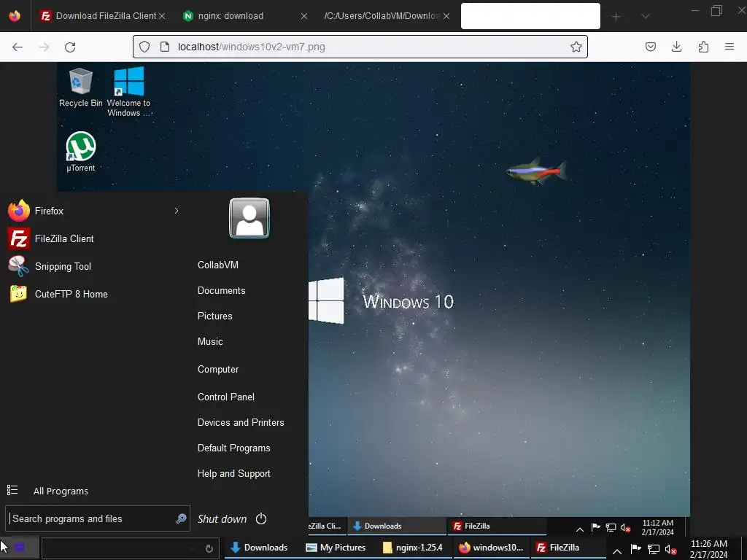This screenshot has width=747, height=560.
Task: Click the Shut down button
Action: click(222, 519)
